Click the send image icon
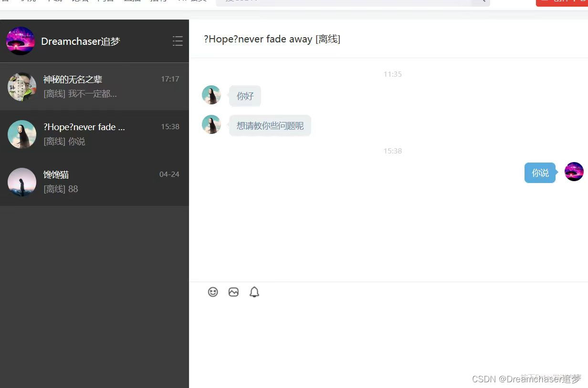 coord(233,292)
